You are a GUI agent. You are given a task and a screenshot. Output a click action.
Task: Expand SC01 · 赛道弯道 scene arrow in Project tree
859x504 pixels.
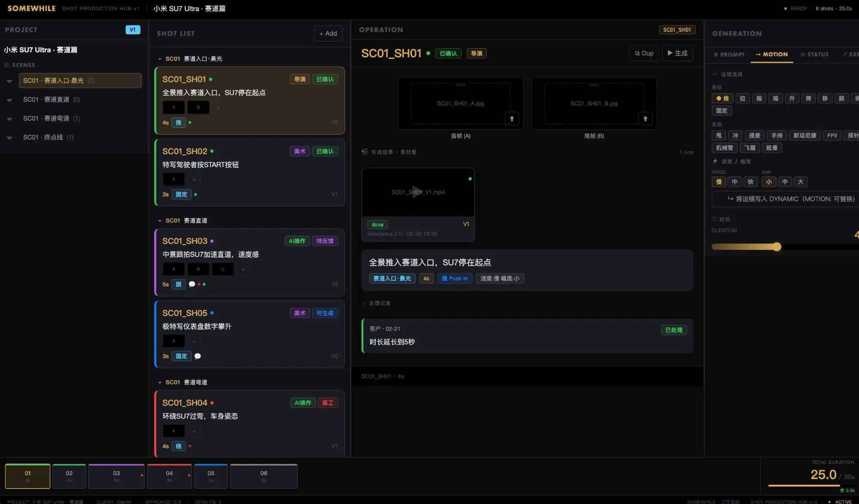[x=9, y=118]
